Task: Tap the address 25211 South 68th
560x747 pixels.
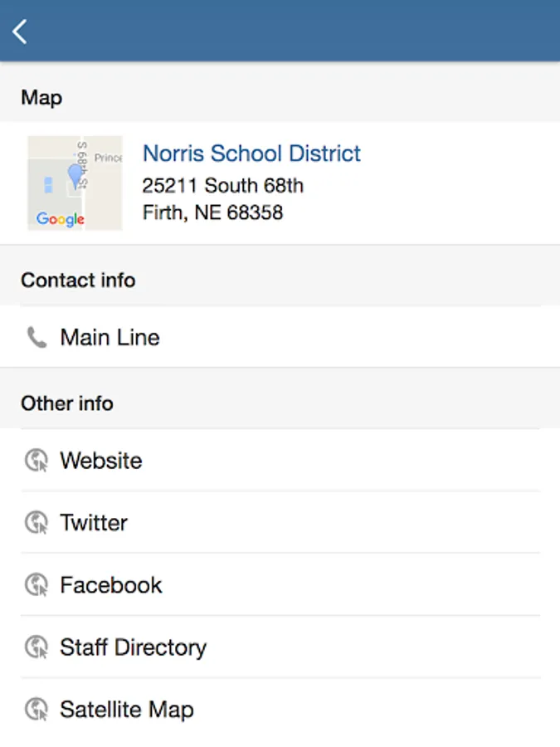Action: (223, 186)
